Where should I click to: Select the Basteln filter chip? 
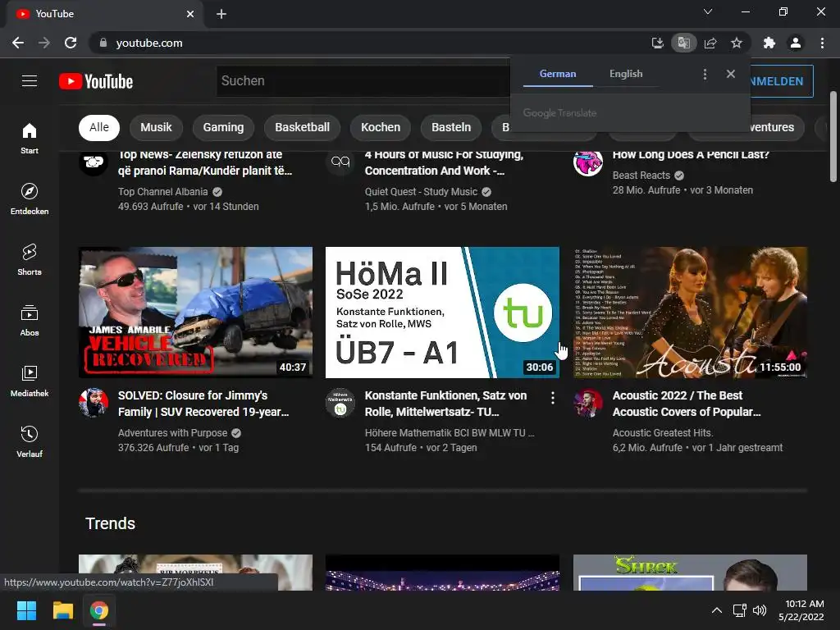pyautogui.click(x=451, y=127)
